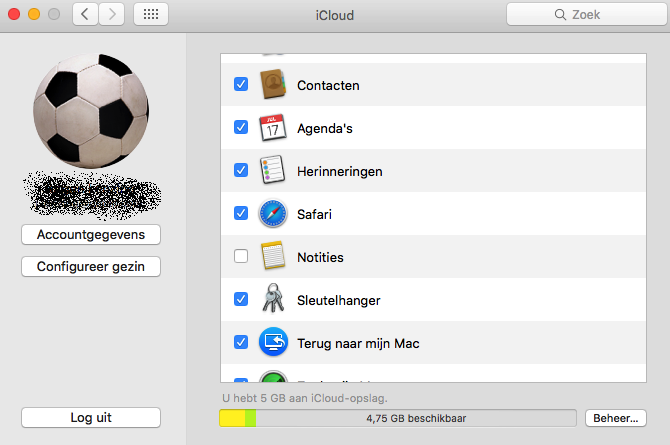Click the soccer ball profile picture
Screen dimensions: 670x445
91,111
